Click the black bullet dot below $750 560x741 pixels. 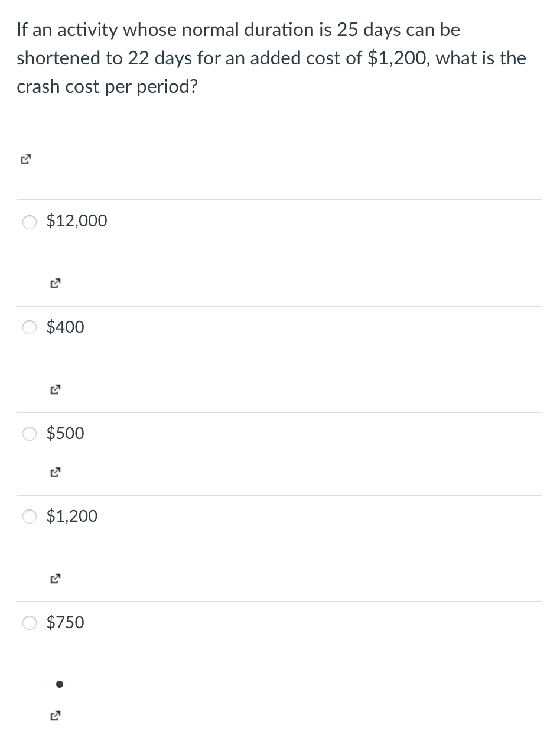pyautogui.click(x=58, y=685)
